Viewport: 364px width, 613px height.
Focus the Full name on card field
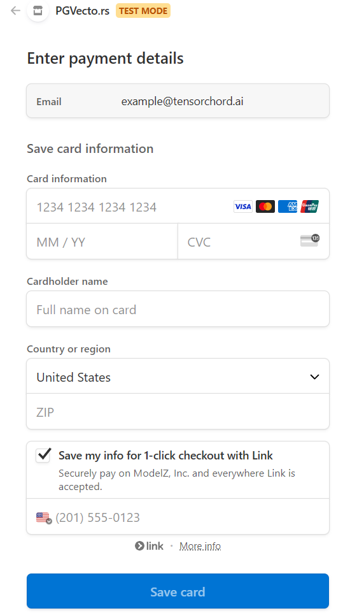click(178, 309)
